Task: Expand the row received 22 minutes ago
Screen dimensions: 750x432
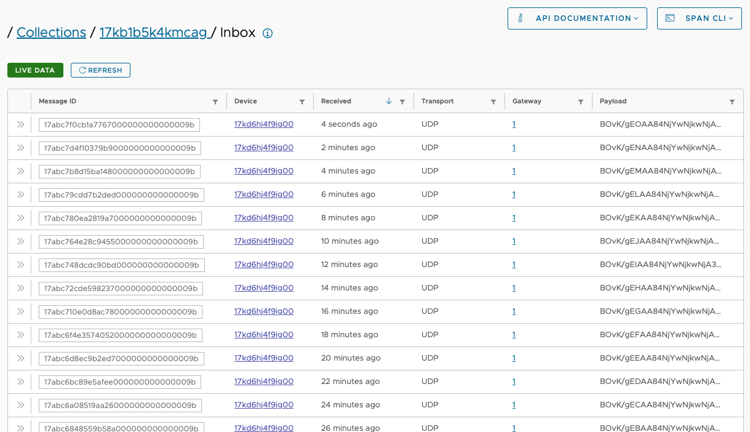Action: (21, 382)
